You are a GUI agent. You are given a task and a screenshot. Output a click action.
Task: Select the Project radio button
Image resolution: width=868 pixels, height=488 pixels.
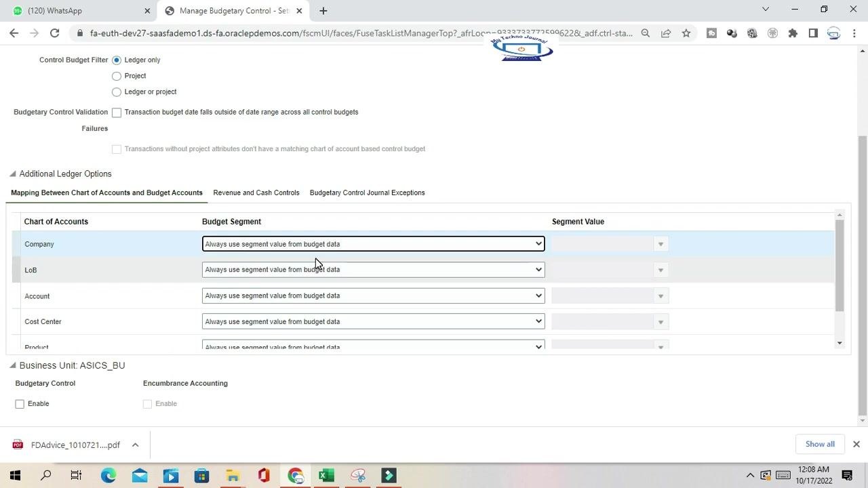click(117, 76)
